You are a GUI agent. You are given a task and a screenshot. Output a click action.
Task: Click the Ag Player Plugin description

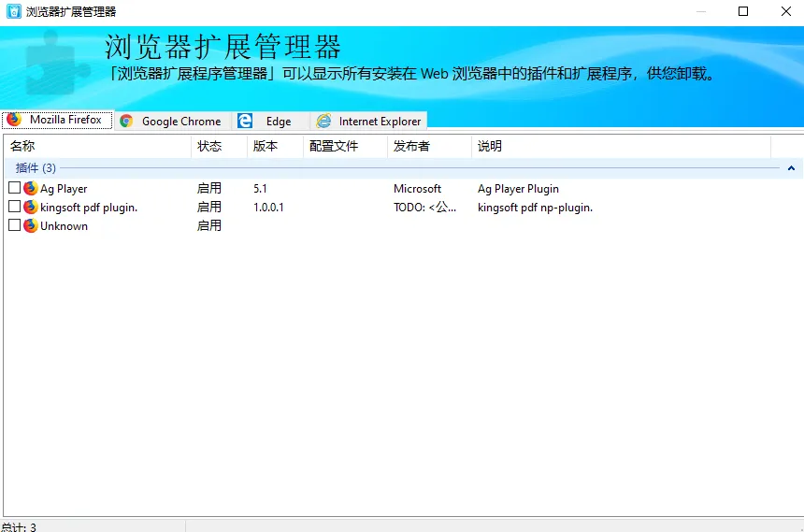click(519, 189)
